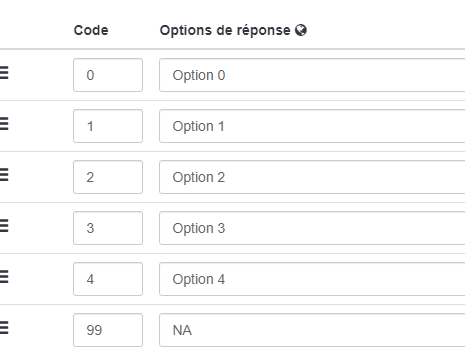
Task: Select the code field containing 0
Action: [108, 75]
